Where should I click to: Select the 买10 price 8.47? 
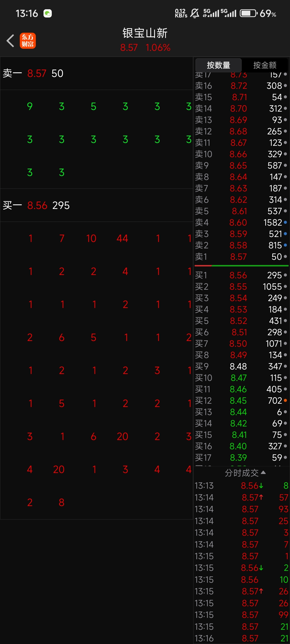(x=239, y=378)
